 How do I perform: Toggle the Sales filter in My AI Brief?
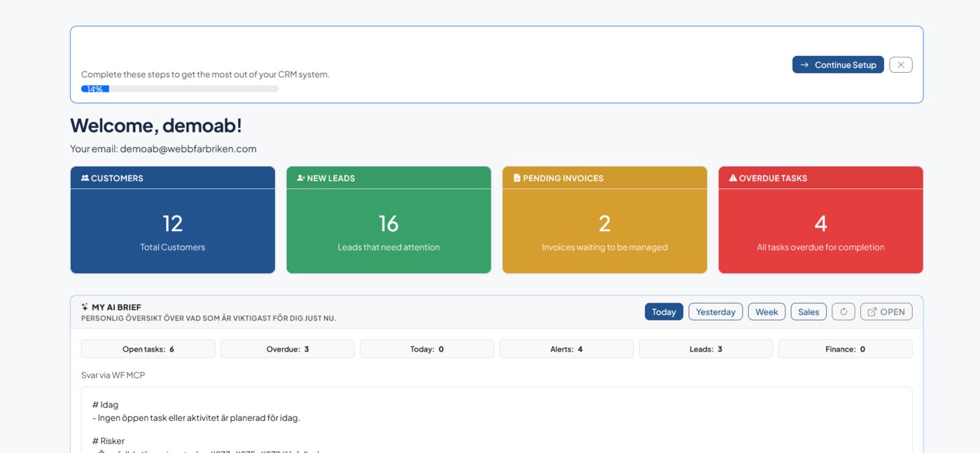pyautogui.click(x=808, y=312)
